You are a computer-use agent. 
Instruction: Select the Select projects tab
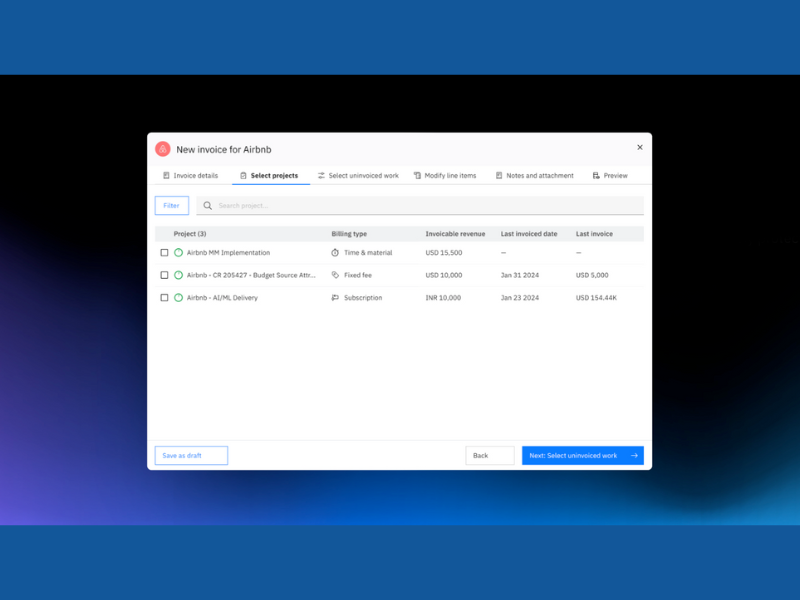[269, 176]
